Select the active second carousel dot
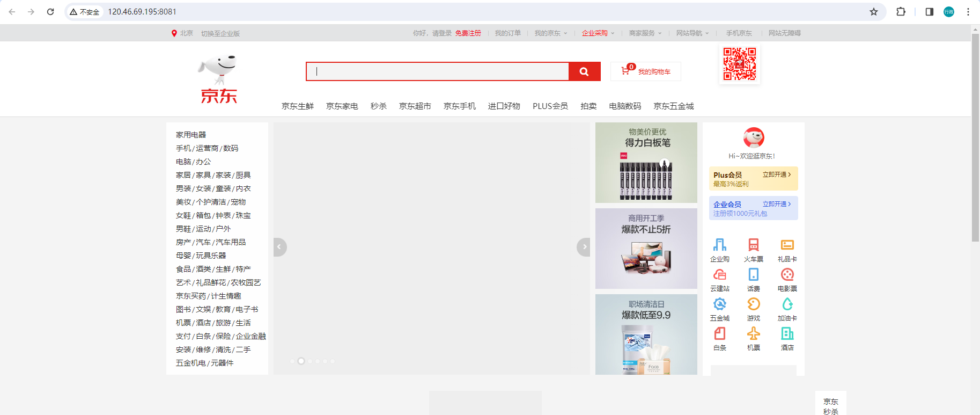Image resolution: width=980 pixels, height=415 pixels. (301, 361)
